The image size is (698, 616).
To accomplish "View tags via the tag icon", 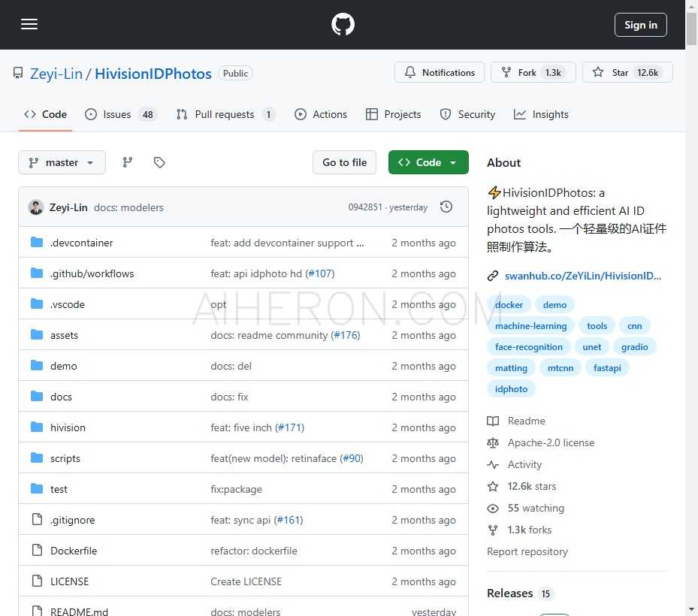I will click(x=159, y=162).
